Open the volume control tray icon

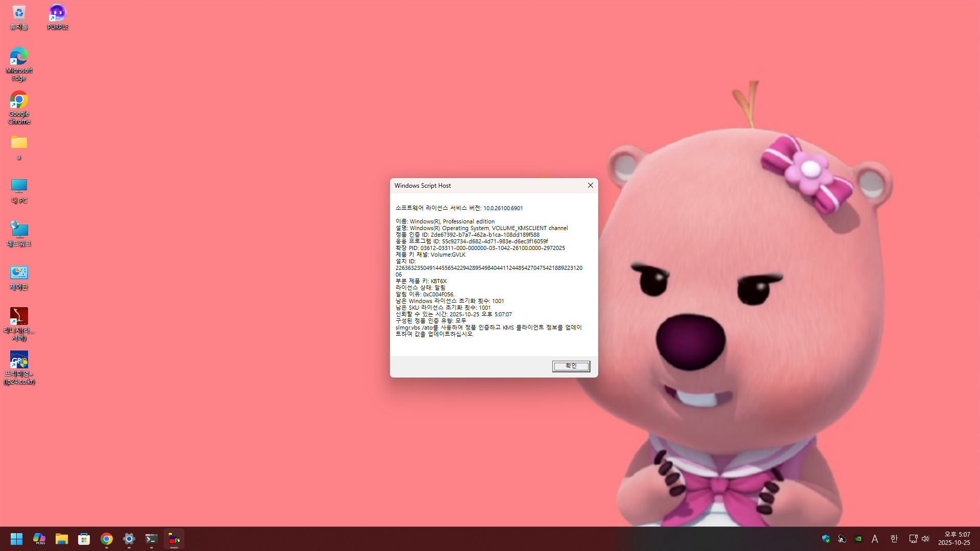[925, 539]
